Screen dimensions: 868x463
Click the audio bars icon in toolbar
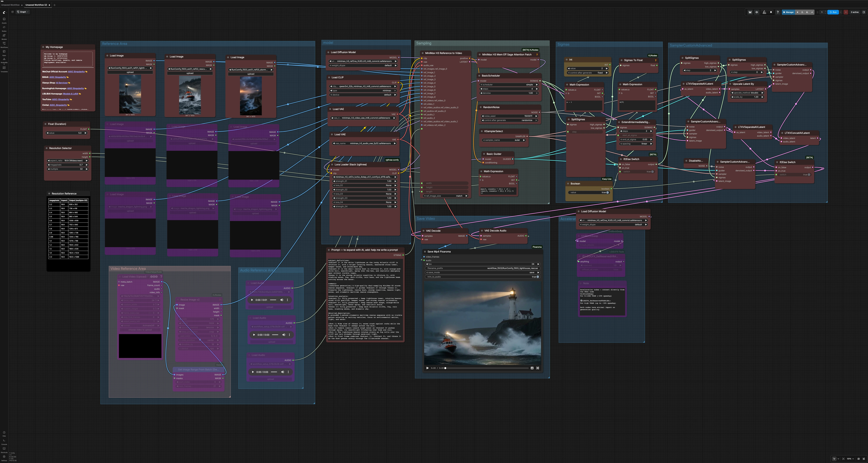click(x=757, y=12)
